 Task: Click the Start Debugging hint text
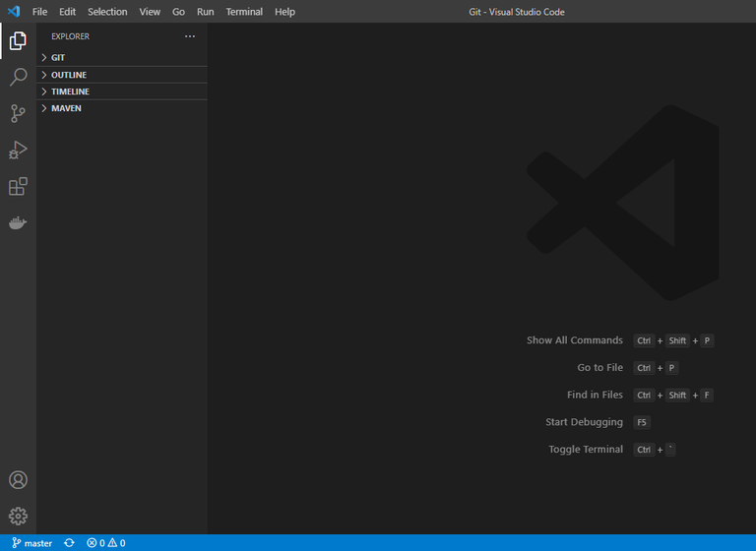pos(584,422)
